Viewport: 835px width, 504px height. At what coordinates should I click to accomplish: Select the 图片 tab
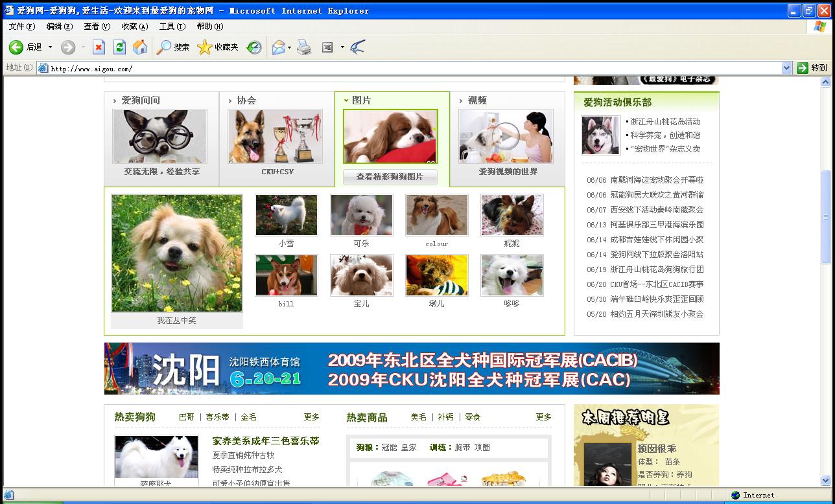pos(361,100)
